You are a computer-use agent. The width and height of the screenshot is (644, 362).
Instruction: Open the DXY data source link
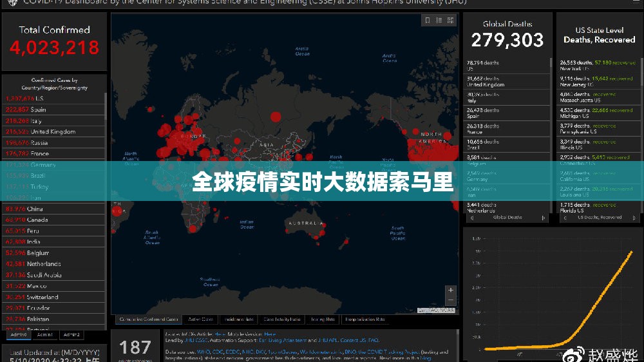coord(260,352)
